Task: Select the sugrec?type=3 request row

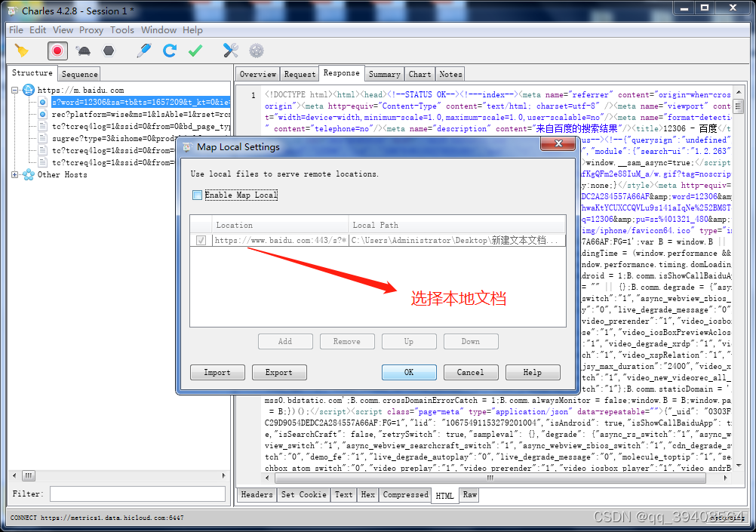Action: click(113, 138)
